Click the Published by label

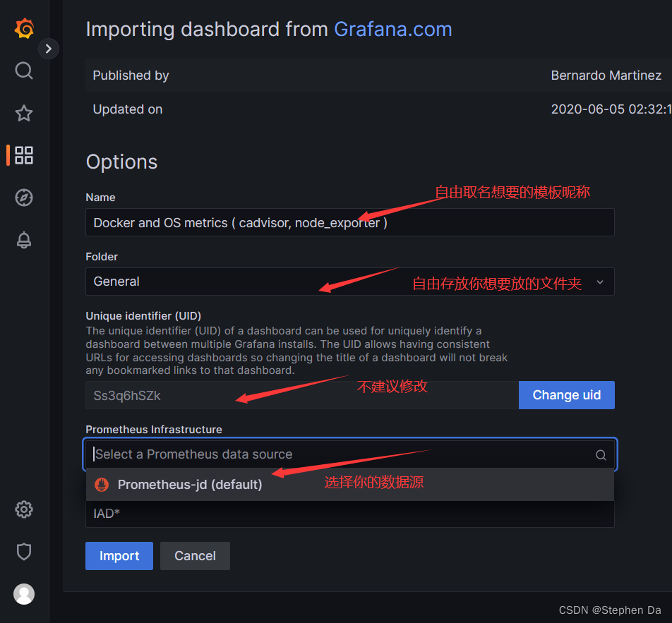pyautogui.click(x=131, y=75)
